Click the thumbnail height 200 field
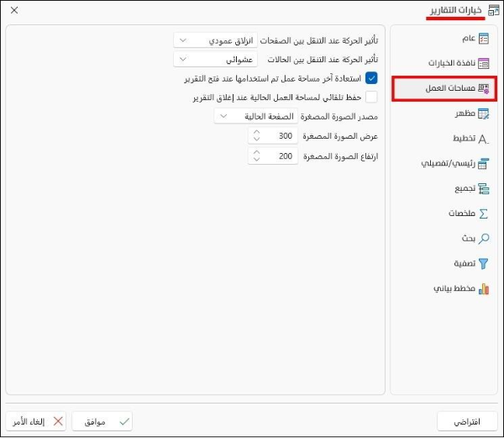The width and height of the screenshot is (504, 438). coord(273,156)
